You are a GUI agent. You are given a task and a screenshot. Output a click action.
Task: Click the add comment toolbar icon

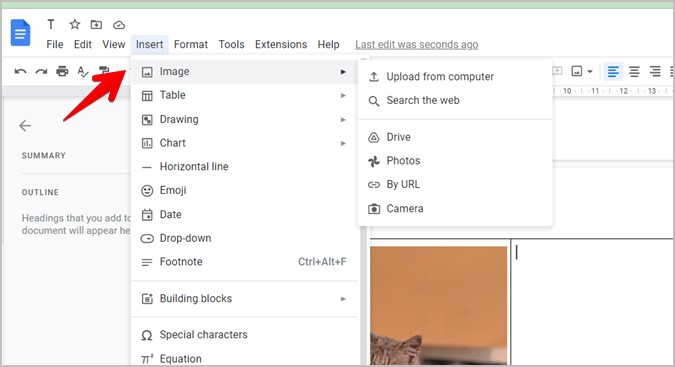coord(557,71)
